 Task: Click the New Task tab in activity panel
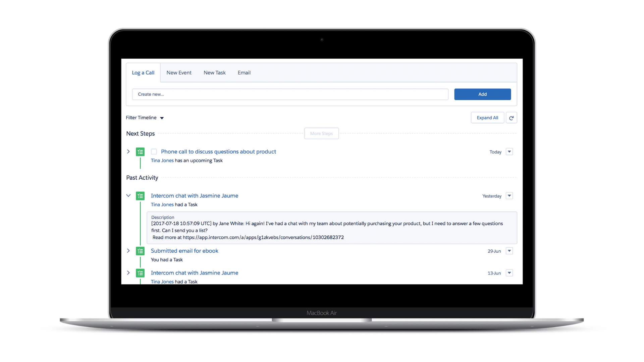215,72
